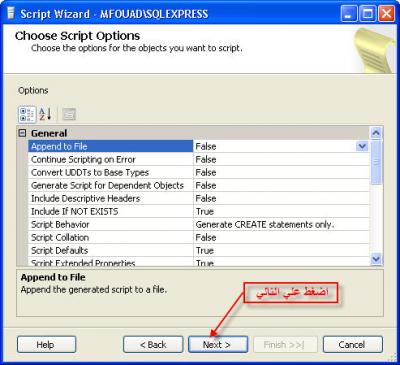The width and height of the screenshot is (400, 365).
Task: Minimize the Script Wizard window
Action: point(349,14)
